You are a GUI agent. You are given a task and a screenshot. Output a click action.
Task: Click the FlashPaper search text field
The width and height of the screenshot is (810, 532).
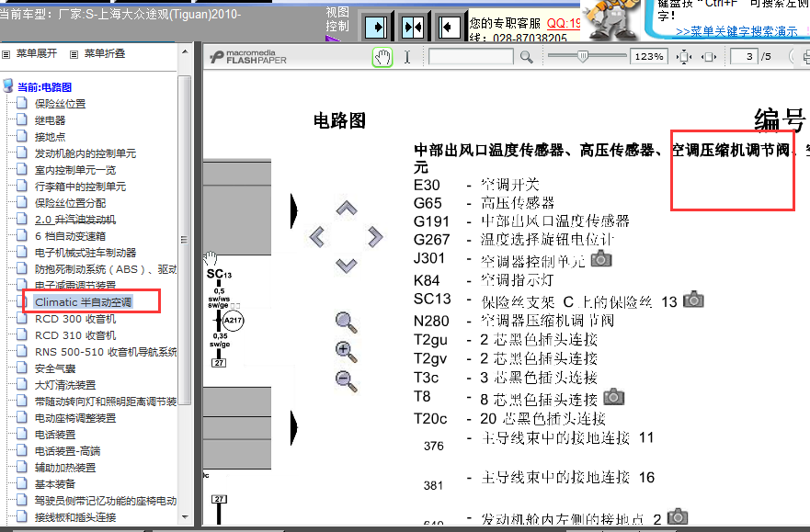click(x=471, y=56)
